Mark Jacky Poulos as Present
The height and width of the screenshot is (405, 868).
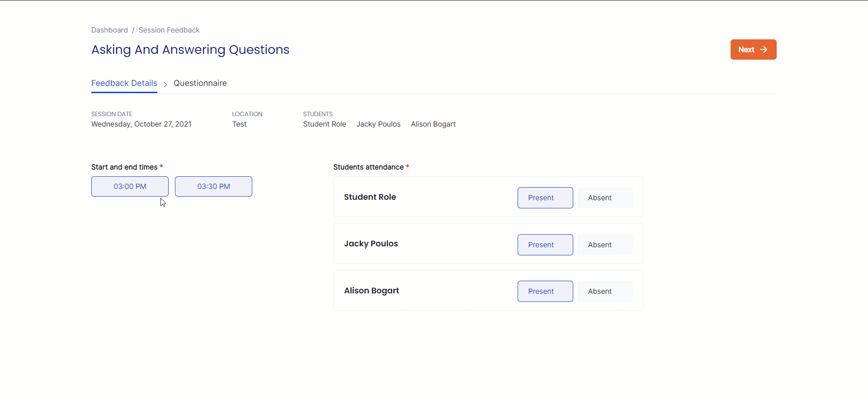(x=545, y=245)
